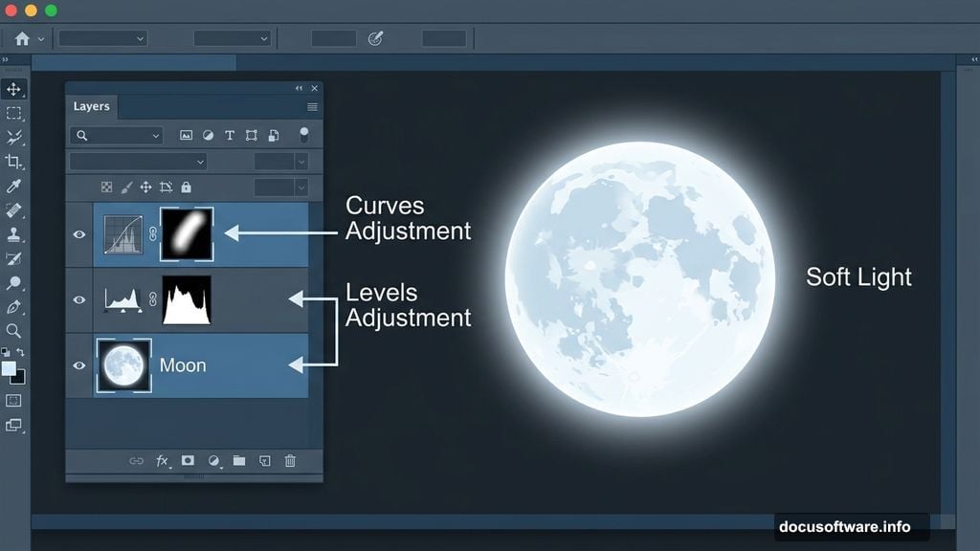The height and width of the screenshot is (551, 980).
Task: Click the foreground color swatch
Action: point(9,368)
